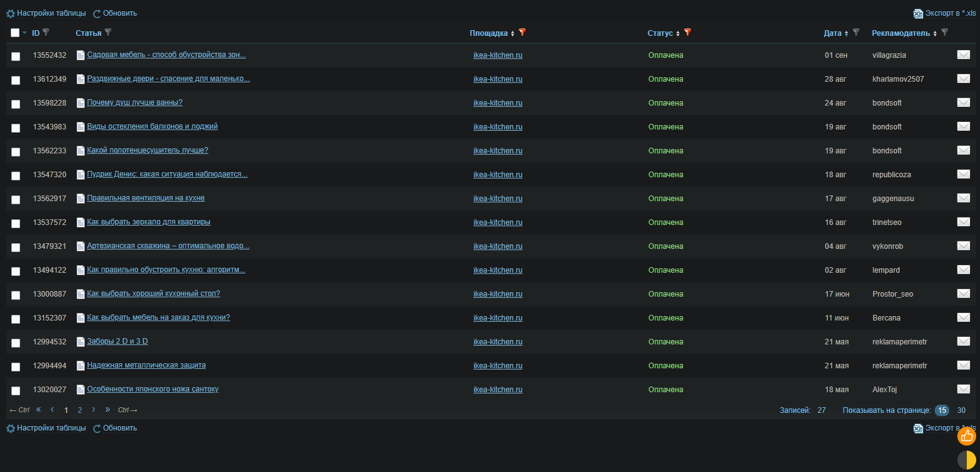
Task: Open message envelope for republicoza row
Action: [963, 174]
